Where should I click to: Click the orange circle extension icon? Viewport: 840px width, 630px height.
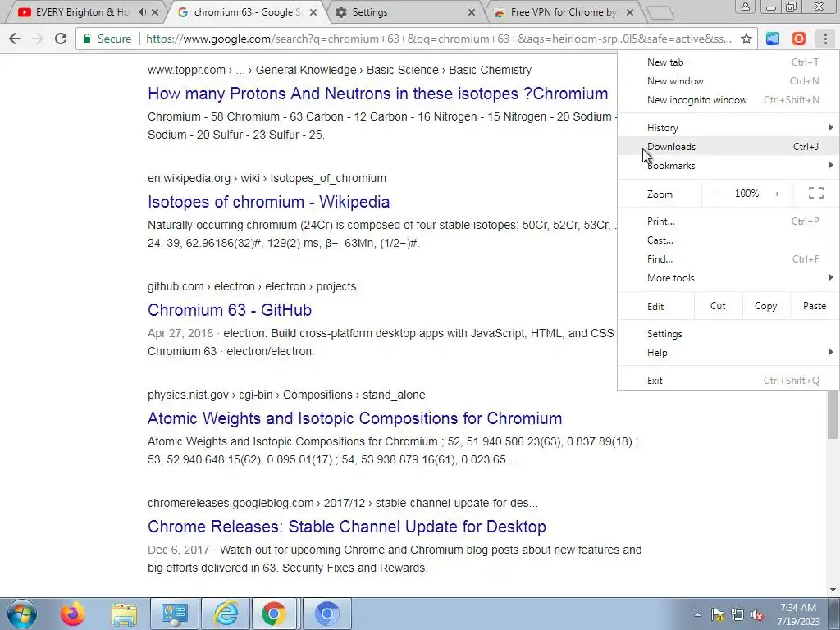coord(799,39)
